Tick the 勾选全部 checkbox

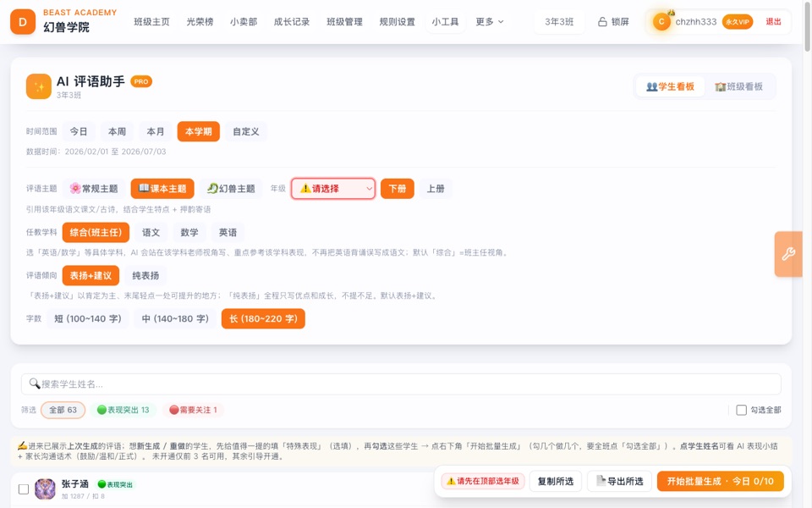click(742, 410)
